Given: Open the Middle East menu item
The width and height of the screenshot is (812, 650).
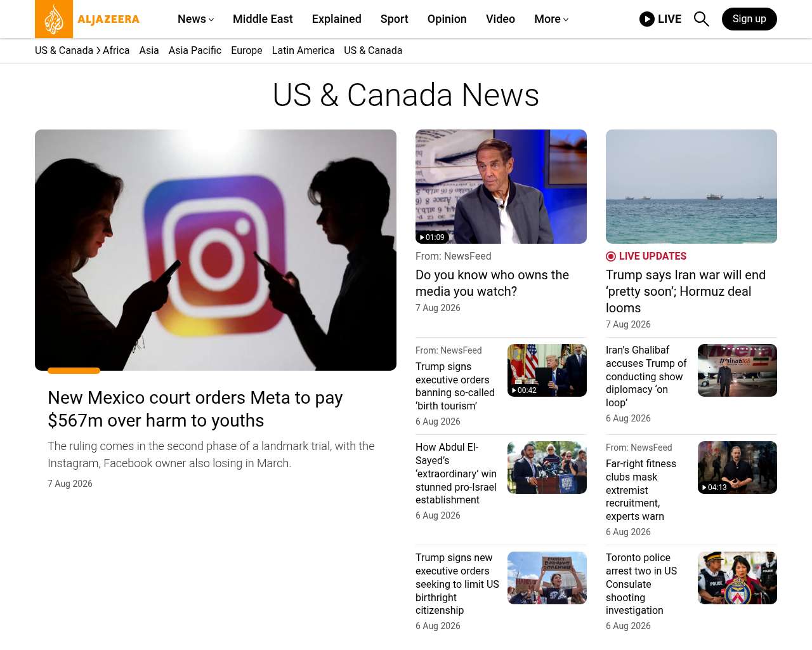Looking at the screenshot, I should 263,19.
